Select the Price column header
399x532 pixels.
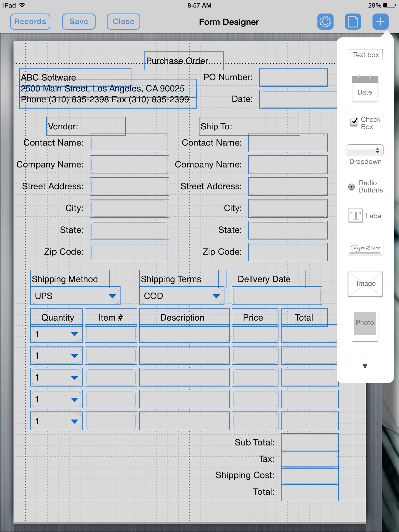tap(255, 317)
